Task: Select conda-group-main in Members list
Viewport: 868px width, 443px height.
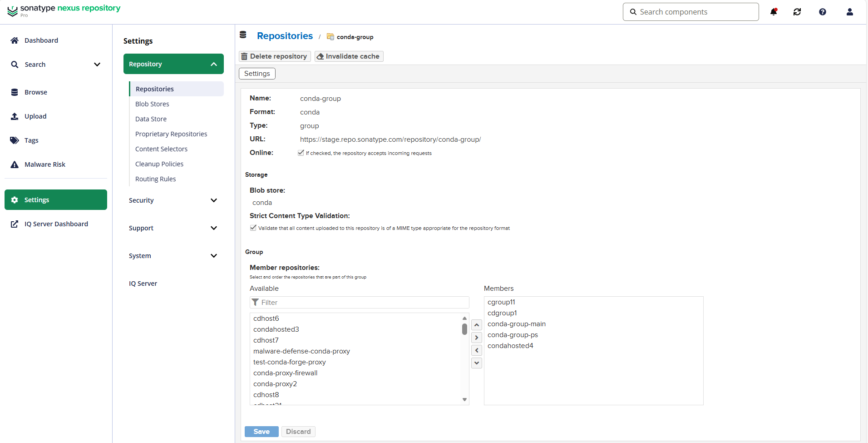Action: 517,324
